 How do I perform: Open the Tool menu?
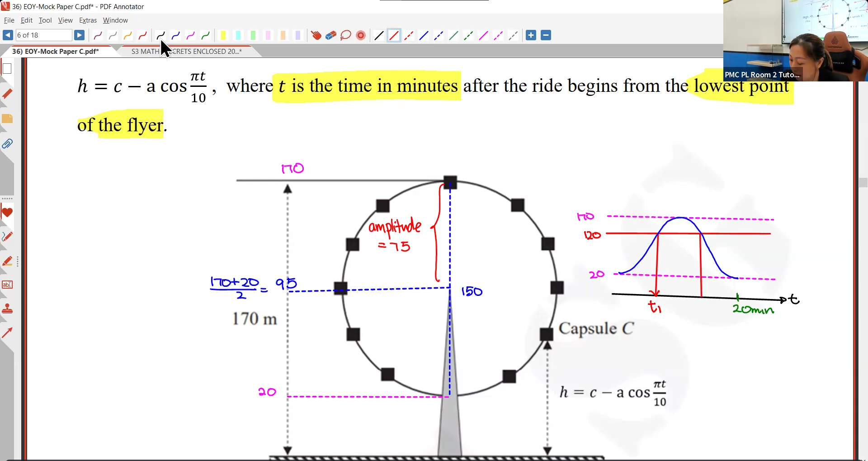tap(45, 20)
